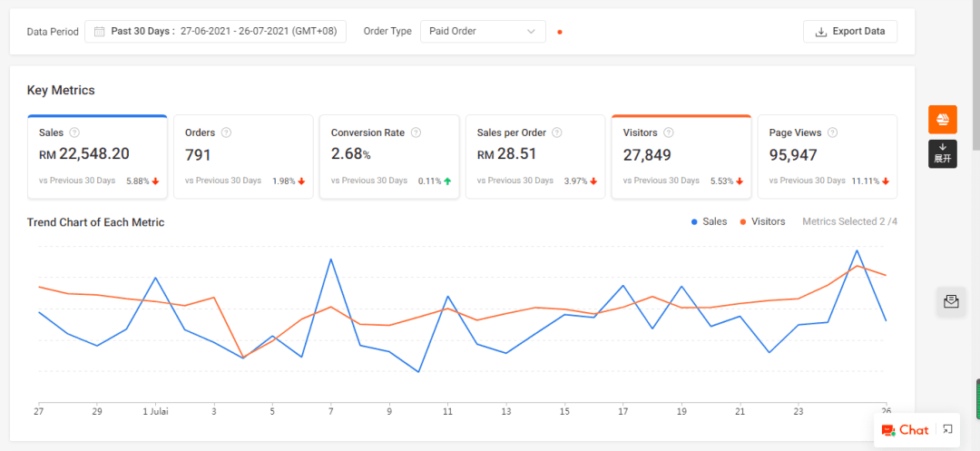Open the orange stacked-layers side widget

click(943, 120)
